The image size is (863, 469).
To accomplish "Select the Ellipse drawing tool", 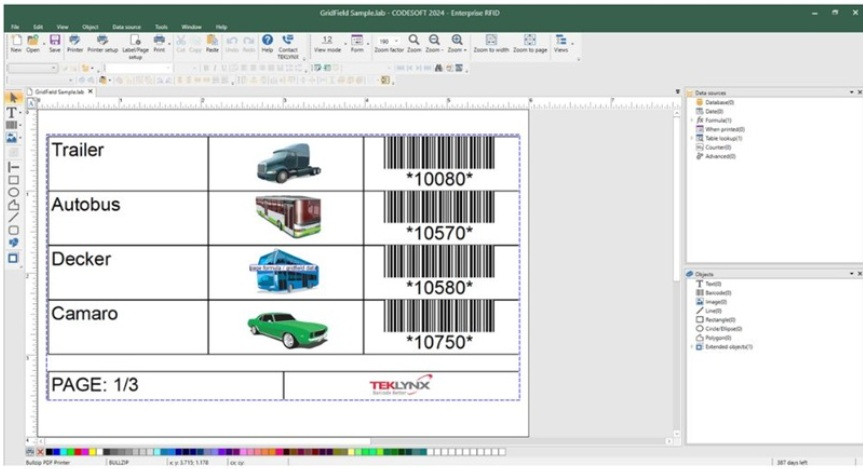I will 13,192.
